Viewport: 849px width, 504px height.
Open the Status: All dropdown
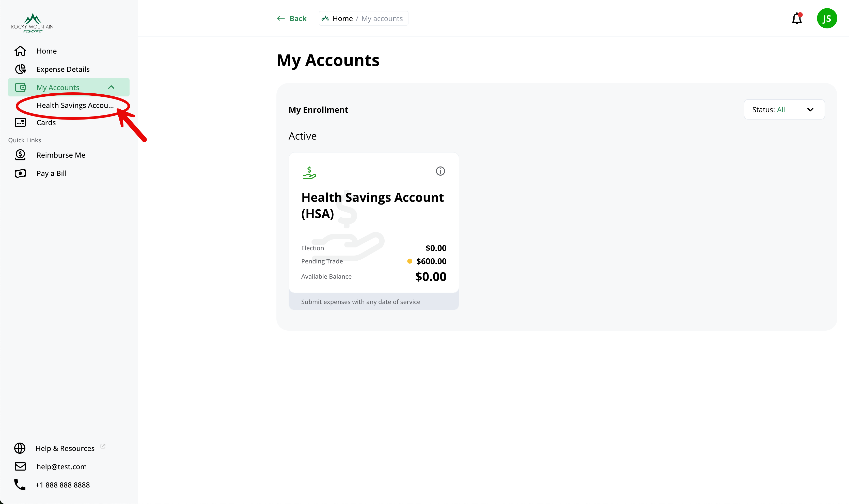click(784, 110)
